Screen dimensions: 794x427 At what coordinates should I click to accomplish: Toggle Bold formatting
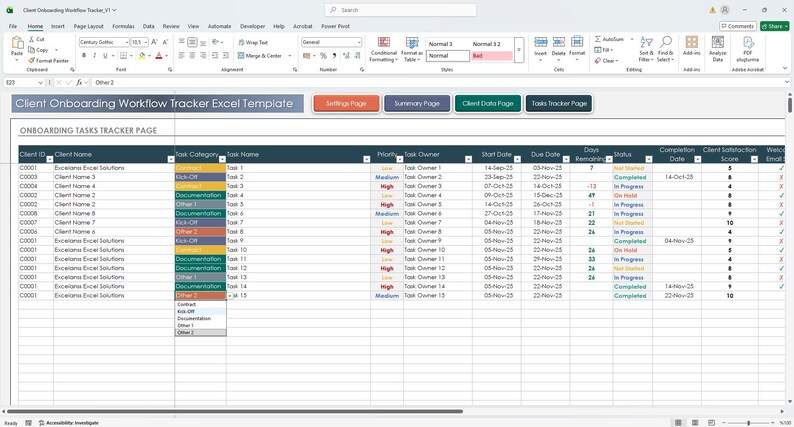point(84,56)
